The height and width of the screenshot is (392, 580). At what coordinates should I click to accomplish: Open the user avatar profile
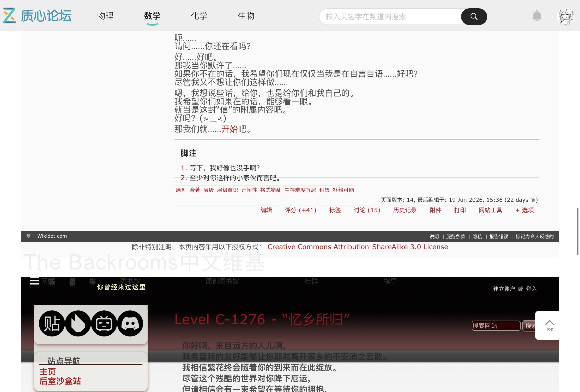pos(565,16)
